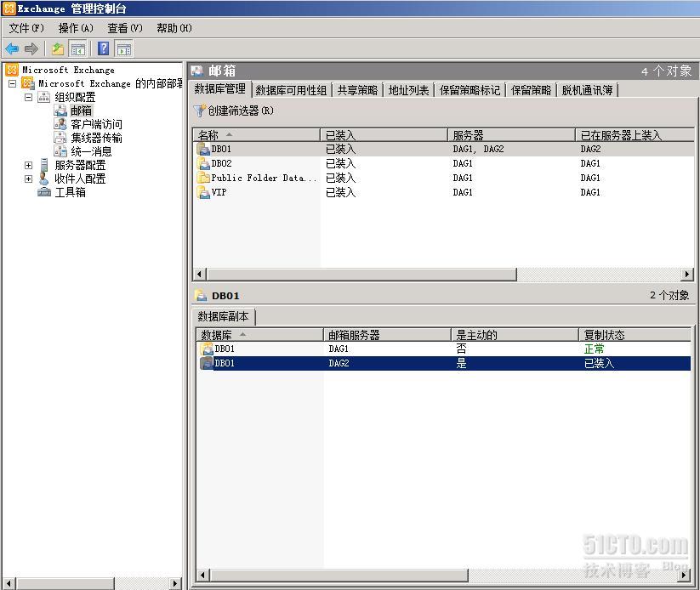Go back with the blue back arrow
The image size is (700, 590).
click(12, 48)
